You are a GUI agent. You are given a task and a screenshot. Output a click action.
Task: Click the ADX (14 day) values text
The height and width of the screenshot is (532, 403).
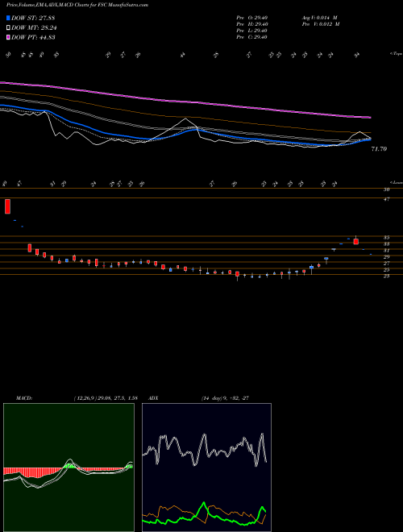coord(225,398)
